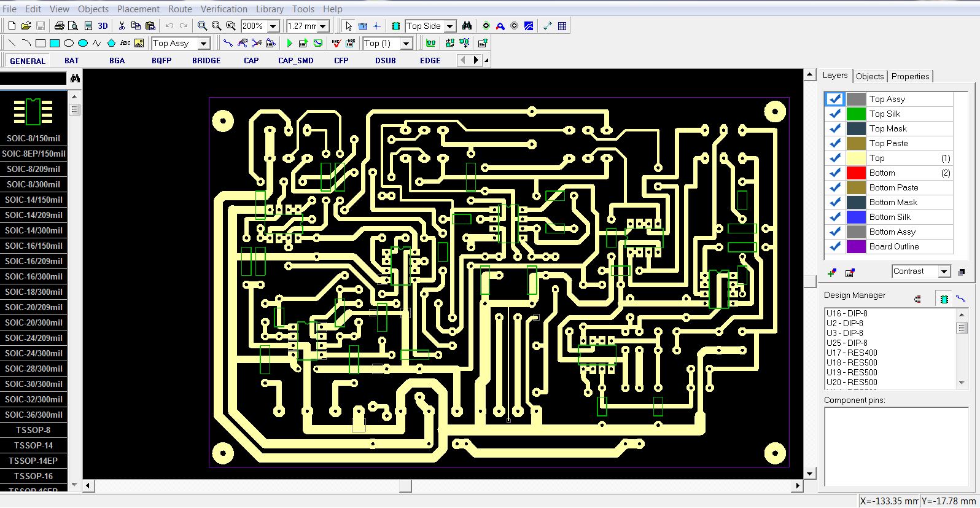This screenshot has height=508, width=980.
Task: Select the Place Line drawing tool
Action: (x=12, y=43)
